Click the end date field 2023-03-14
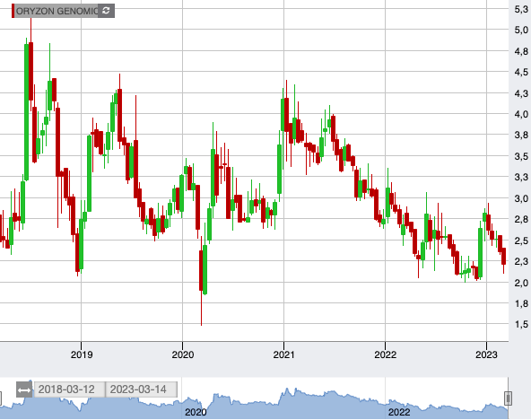The height and width of the screenshot is (420, 531). point(141,389)
